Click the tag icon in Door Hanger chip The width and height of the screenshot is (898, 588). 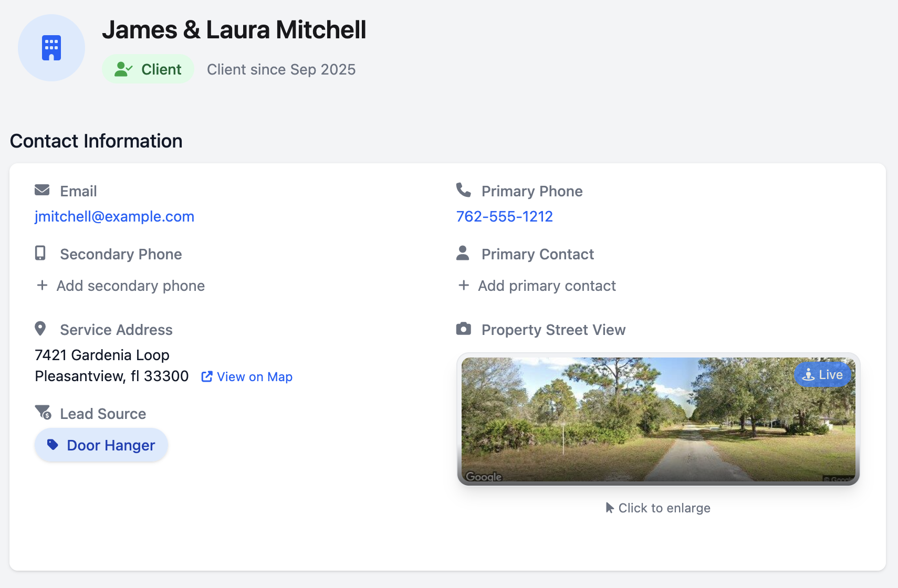(53, 445)
